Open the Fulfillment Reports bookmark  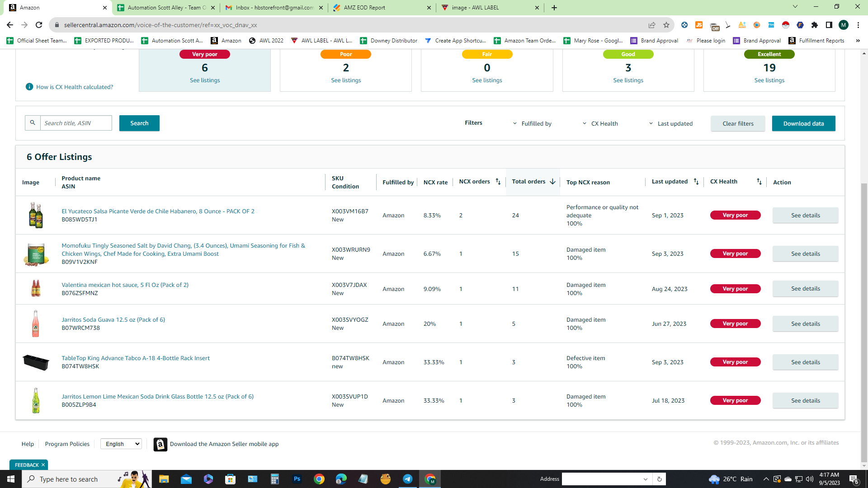point(816,41)
